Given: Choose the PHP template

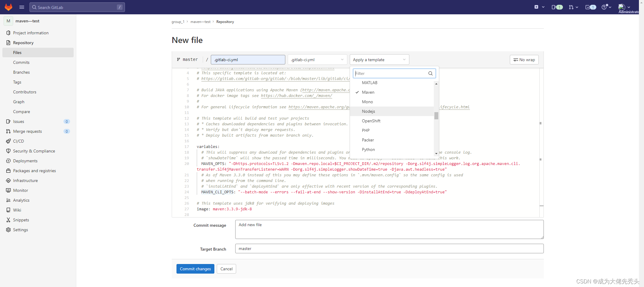Looking at the screenshot, I should (392, 130).
